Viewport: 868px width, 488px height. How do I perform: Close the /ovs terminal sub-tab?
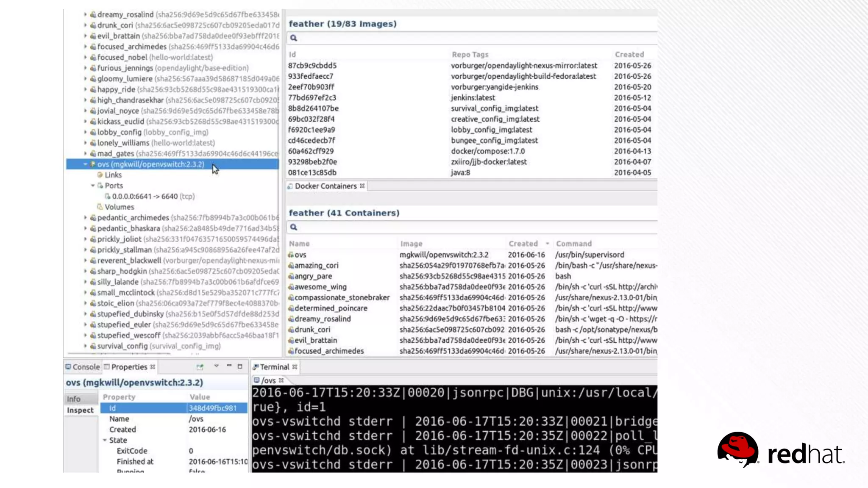tap(281, 380)
